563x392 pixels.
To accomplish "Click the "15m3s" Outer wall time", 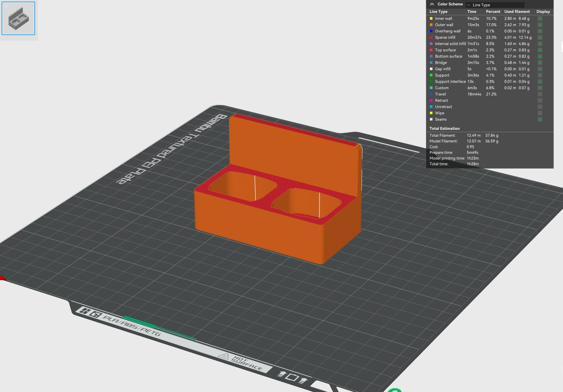I will coord(473,25).
